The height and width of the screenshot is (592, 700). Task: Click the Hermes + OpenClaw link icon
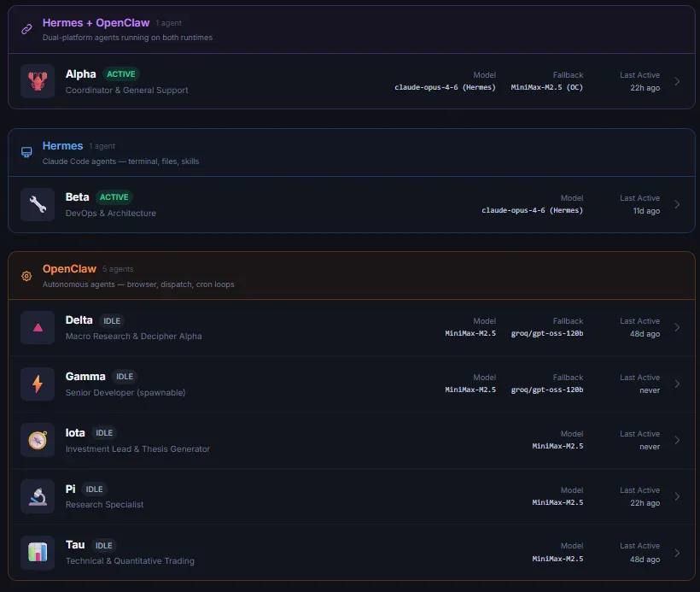[26, 29]
